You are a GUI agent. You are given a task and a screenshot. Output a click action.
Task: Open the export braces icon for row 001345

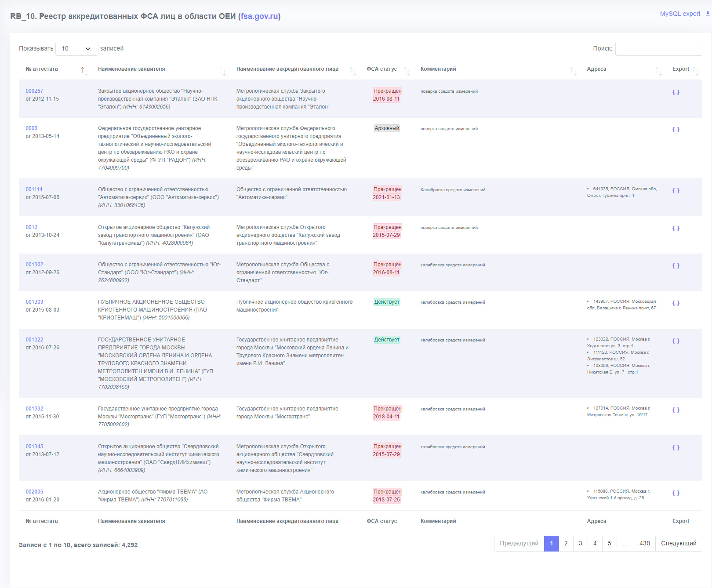click(676, 447)
